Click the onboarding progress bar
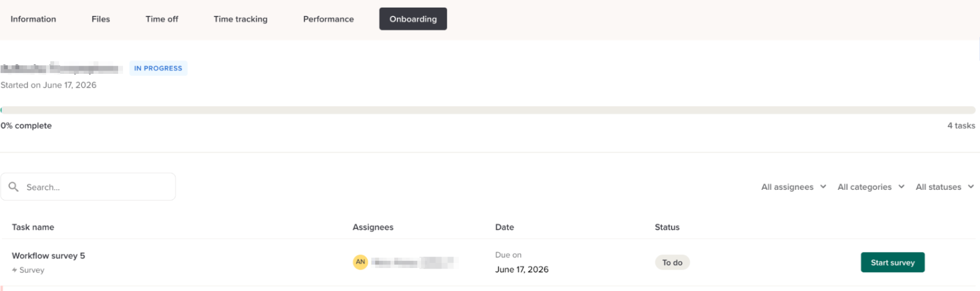The height and width of the screenshot is (291, 980). (x=488, y=110)
